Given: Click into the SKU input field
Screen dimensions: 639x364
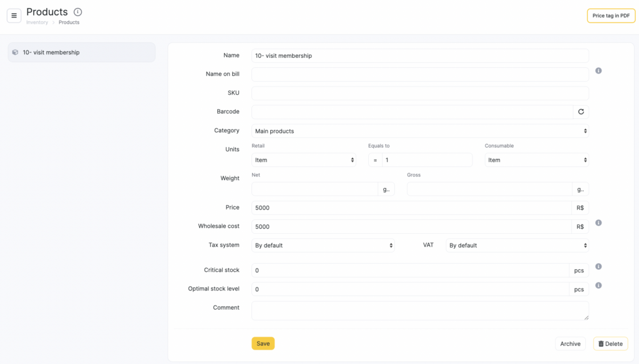Looking at the screenshot, I should point(420,93).
